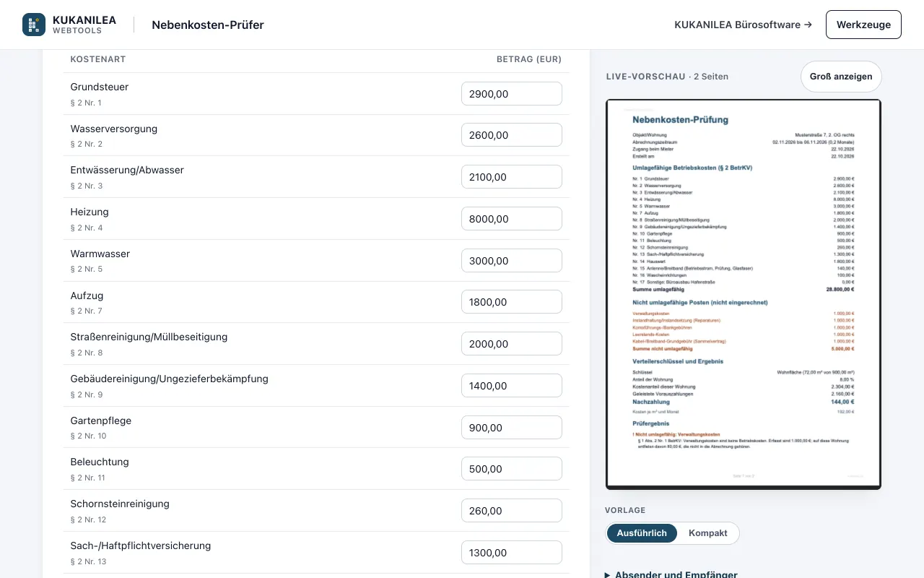The width and height of the screenshot is (924, 578).
Task: Click the Nebenkosten-Prüfer page title
Action: point(208,25)
